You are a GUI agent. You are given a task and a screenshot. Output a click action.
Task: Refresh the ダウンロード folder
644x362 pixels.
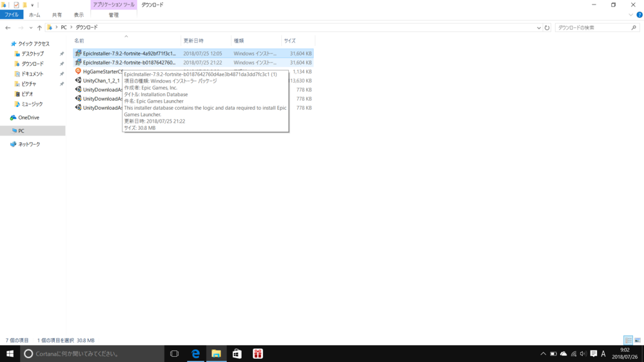pos(547,28)
